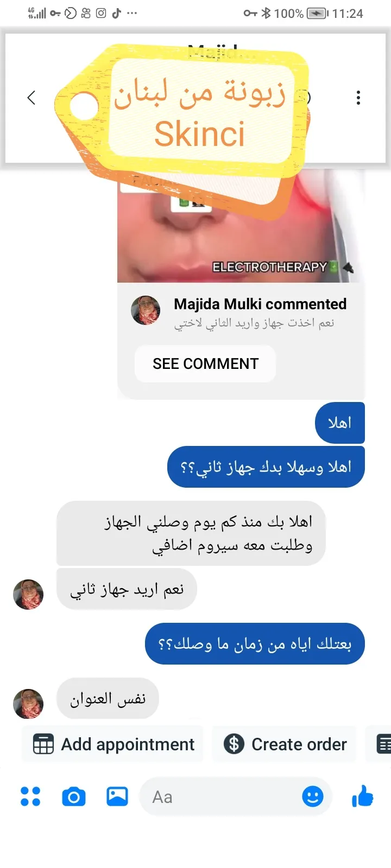Go back using the left arrow
Image resolution: width=391 pixels, height=868 pixels.
31,98
